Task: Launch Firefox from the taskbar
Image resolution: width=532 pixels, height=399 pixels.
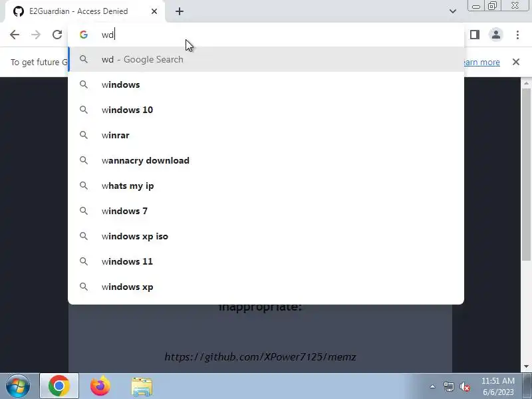Action: [x=100, y=386]
